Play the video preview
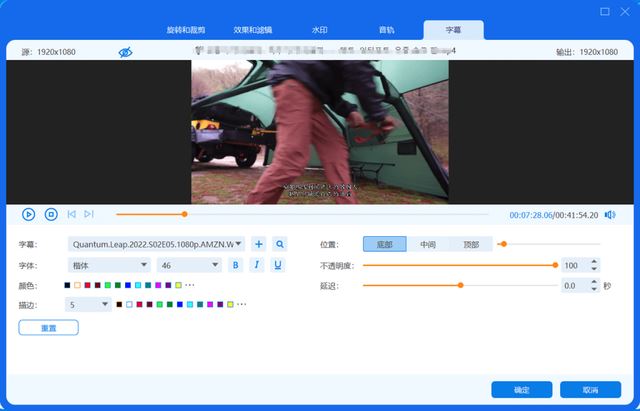 [x=28, y=214]
